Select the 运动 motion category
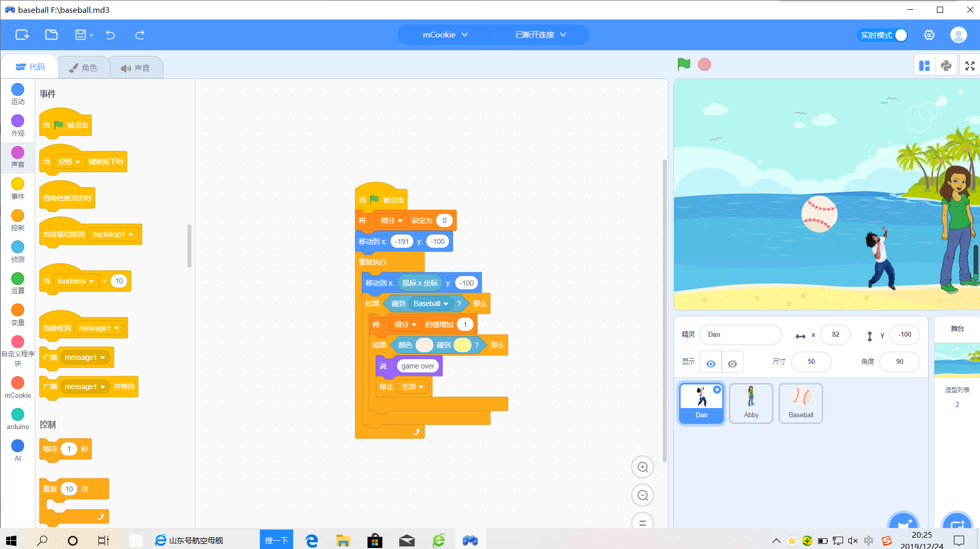Viewport: 980px width, 549px height. pyautogui.click(x=18, y=94)
